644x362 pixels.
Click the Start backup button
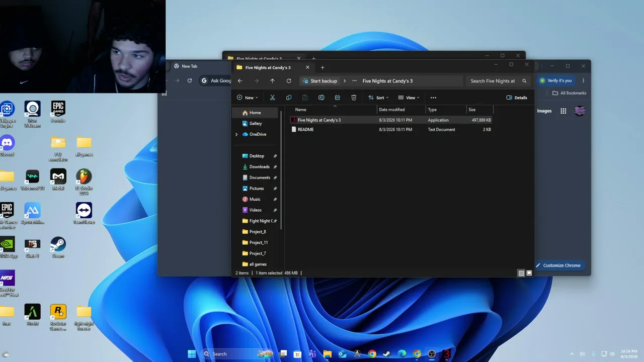point(320,81)
